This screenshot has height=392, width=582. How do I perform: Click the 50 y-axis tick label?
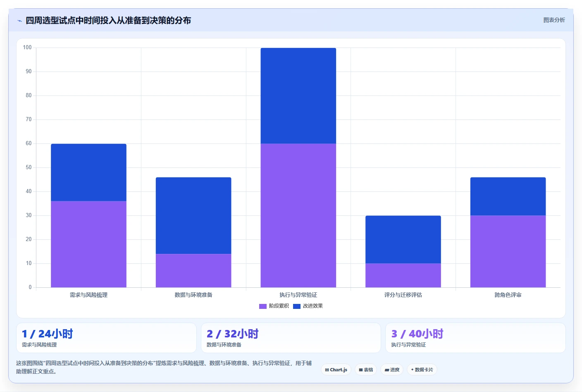29,167
